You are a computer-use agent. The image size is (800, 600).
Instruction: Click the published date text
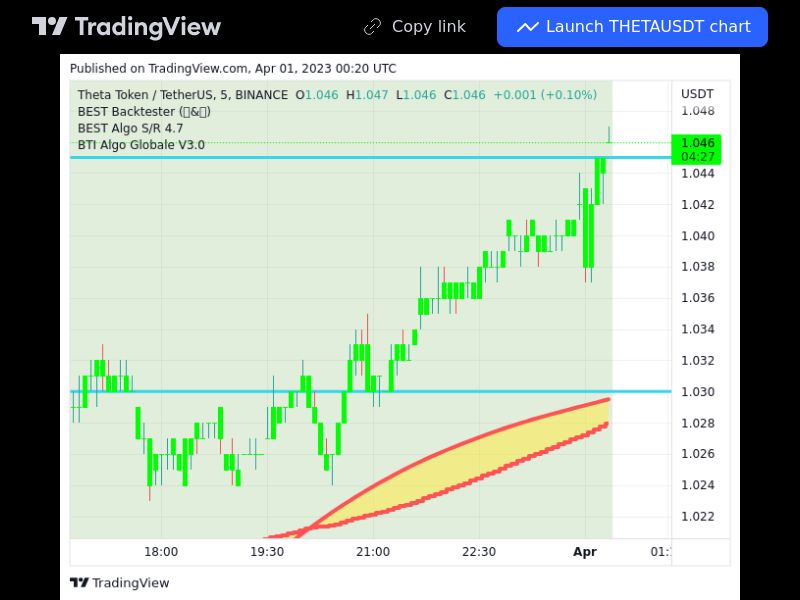pos(233,68)
